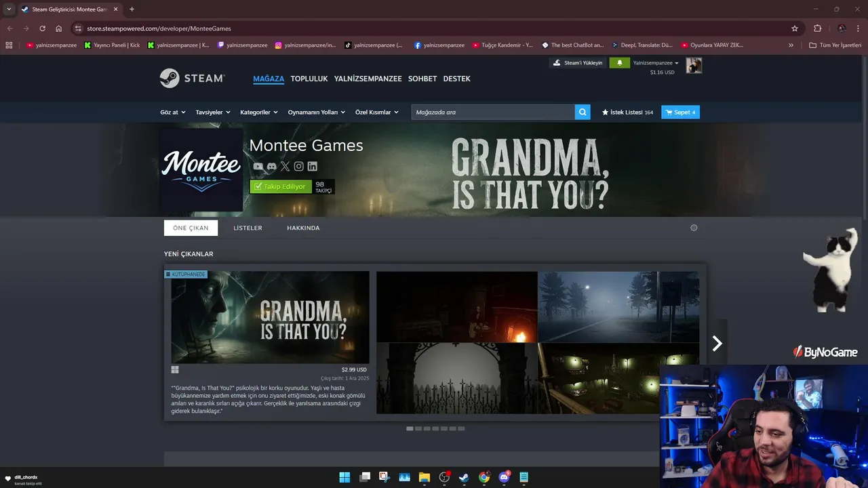Open the DeepL Translate bookmark

tap(642, 45)
